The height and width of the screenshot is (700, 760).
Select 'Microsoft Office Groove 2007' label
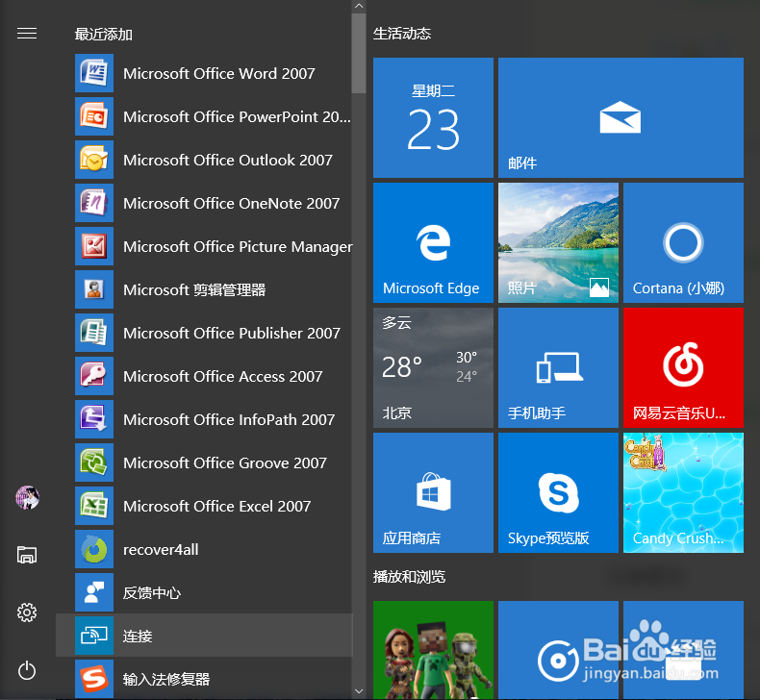[x=225, y=463]
